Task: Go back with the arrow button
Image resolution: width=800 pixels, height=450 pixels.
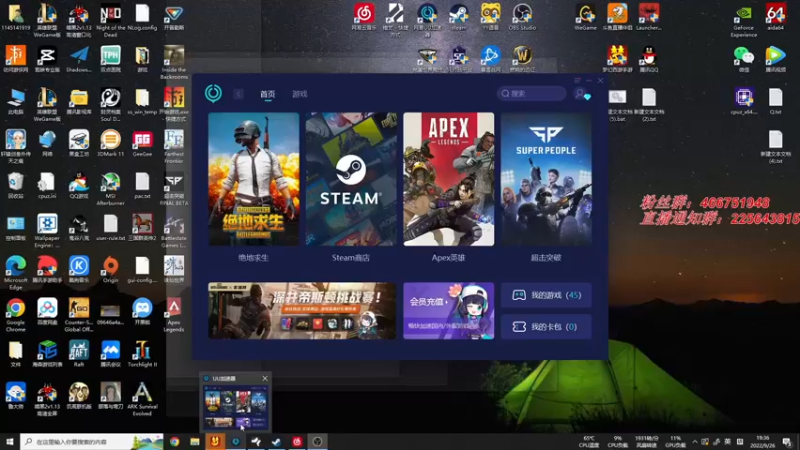Action: coord(238,94)
